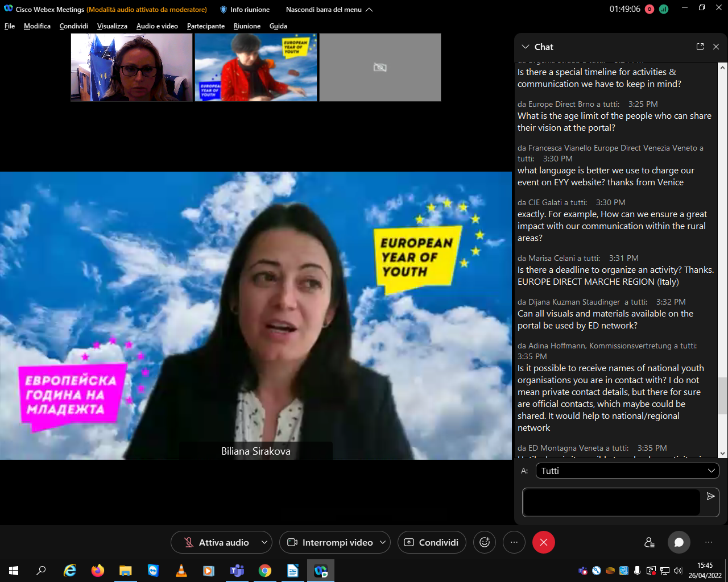The image size is (728, 582).
Task: Toggle the Chat panel bubble icon
Action: click(679, 542)
